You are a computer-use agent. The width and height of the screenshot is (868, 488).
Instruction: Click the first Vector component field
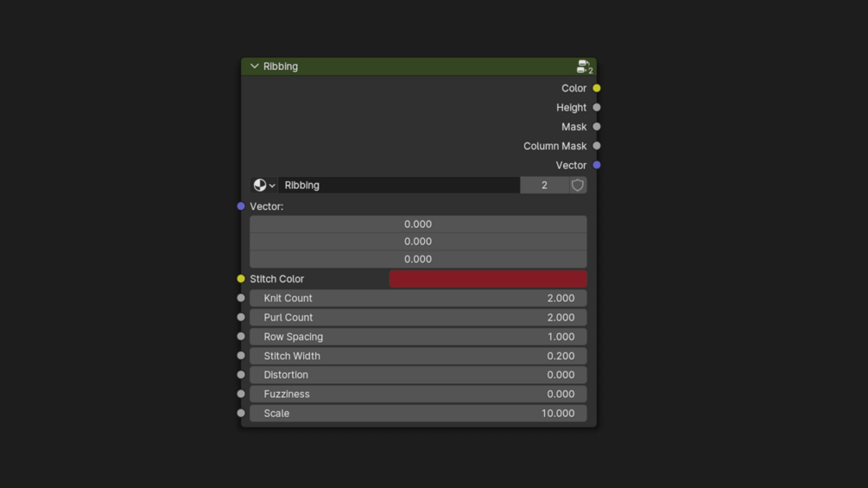(x=418, y=224)
